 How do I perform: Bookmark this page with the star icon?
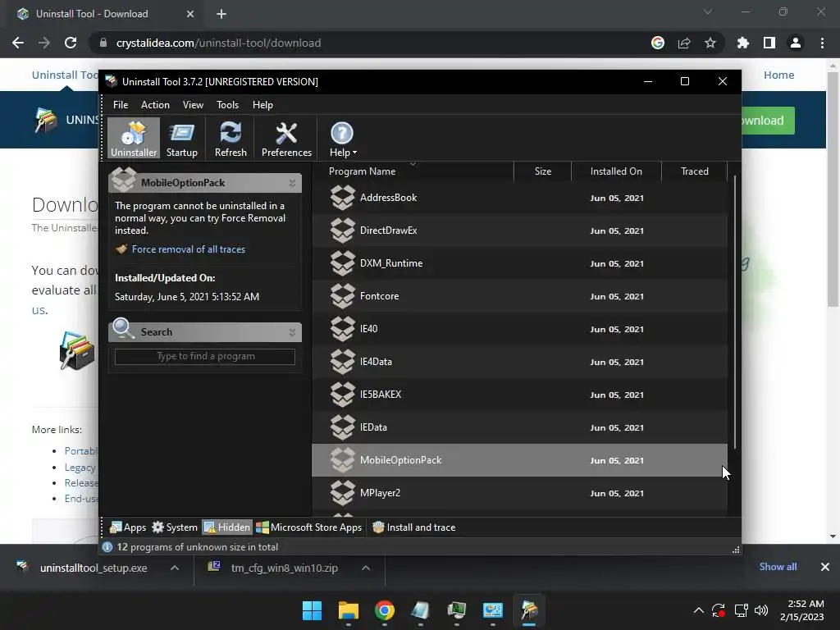click(x=710, y=43)
